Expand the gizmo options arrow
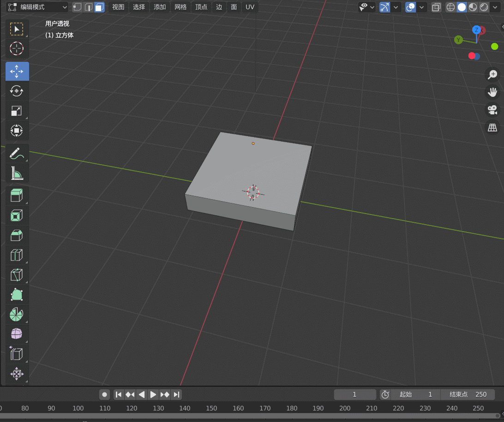The image size is (504, 422). coord(396,7)
